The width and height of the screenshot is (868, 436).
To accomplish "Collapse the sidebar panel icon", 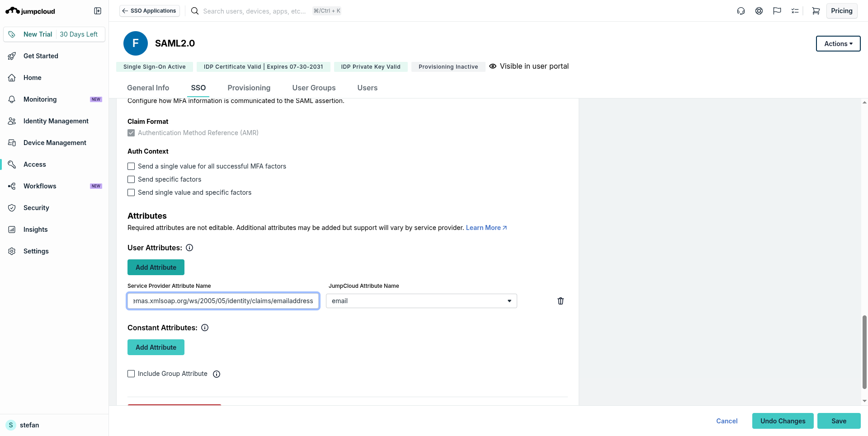I will click(x=98, y=11).
